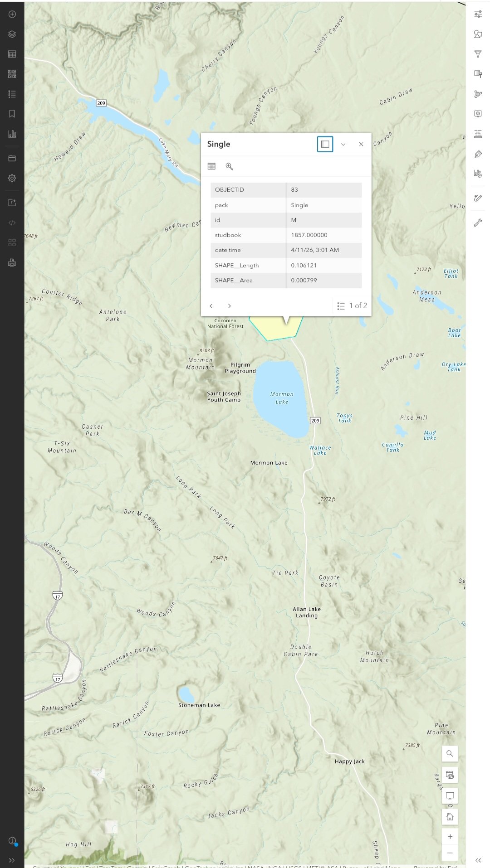The width and height of the screenshot is (490, 868).
Task: Go to next feature in pop-up
Action: 230,306
